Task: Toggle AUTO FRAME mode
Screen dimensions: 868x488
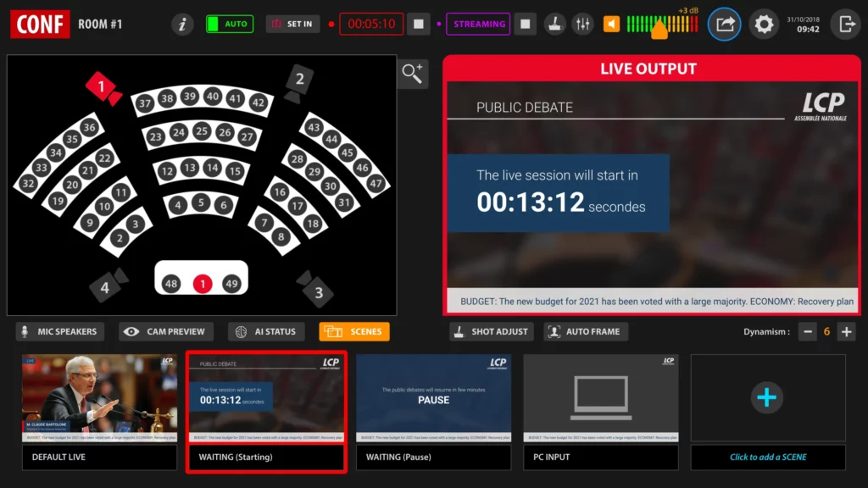Action: [x=586, y=332]
